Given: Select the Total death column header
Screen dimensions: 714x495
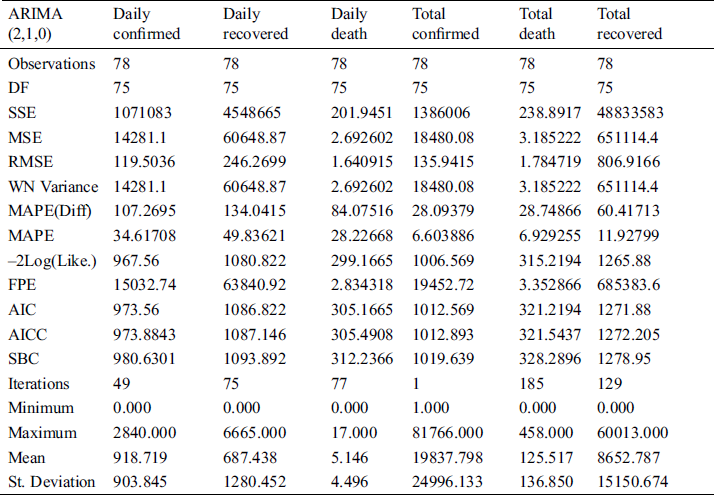Looking at the screenshot, I should [540, 24].
